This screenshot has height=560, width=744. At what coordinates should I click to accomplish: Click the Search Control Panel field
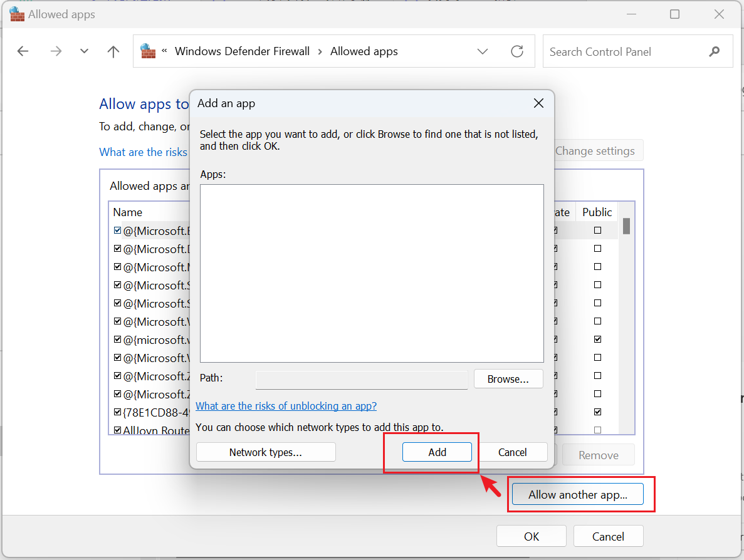637,51
